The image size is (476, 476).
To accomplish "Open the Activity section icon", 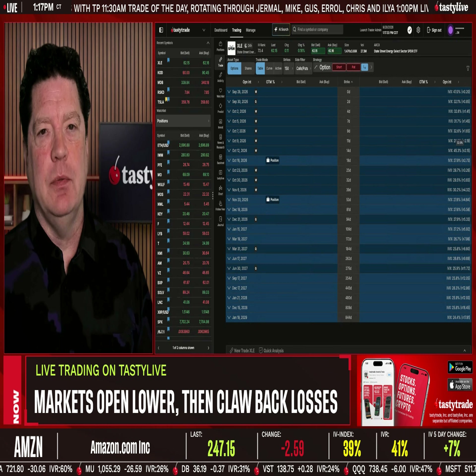I will click(221, 77).
